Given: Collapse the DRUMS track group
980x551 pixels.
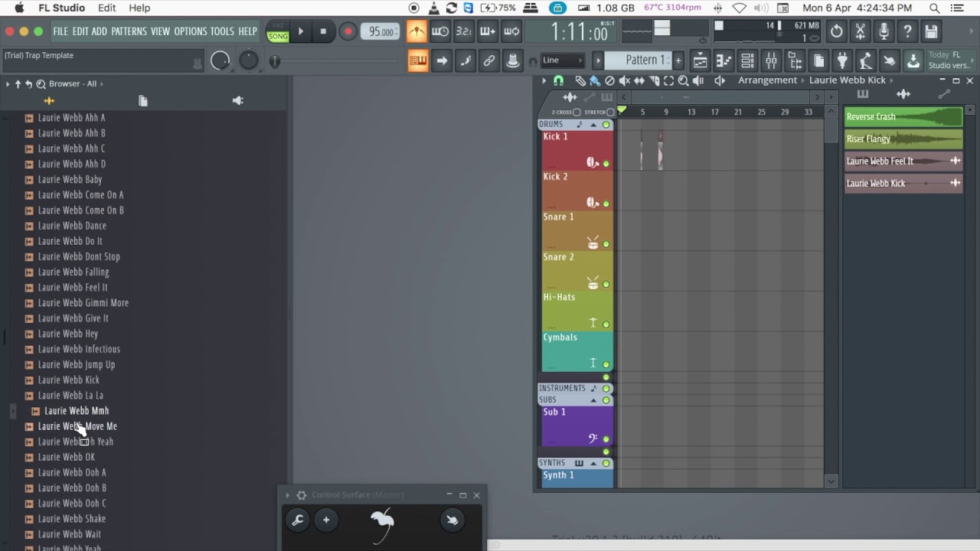Looking at the screenshot, I should click(593, 125).
